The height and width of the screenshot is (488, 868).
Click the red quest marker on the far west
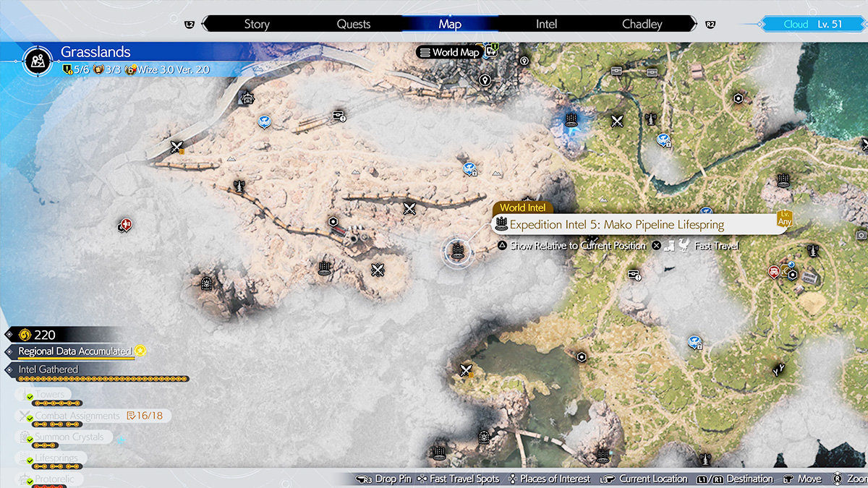(127, 225)
